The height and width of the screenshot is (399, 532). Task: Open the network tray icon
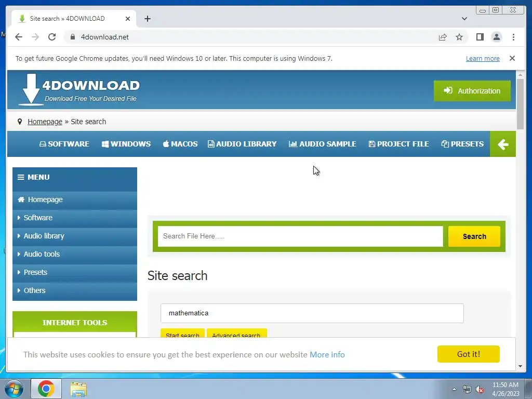[x=467, y=390]
